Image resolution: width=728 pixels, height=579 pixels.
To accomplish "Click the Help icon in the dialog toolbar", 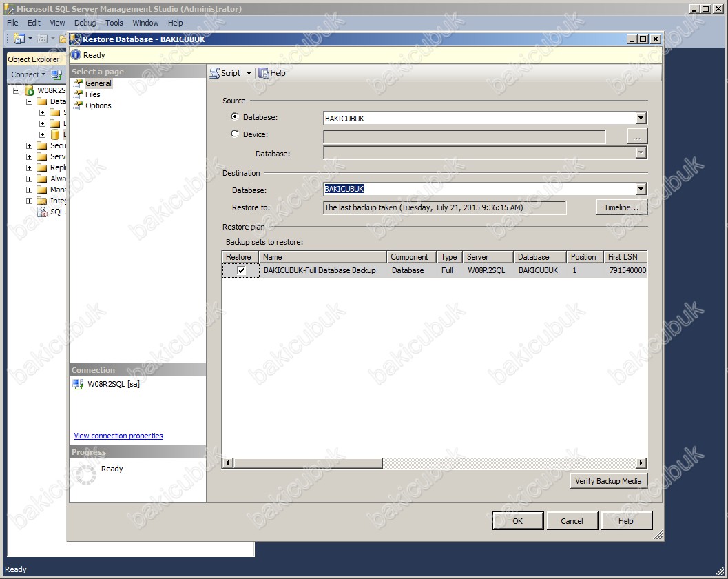I will pos(264,73).
